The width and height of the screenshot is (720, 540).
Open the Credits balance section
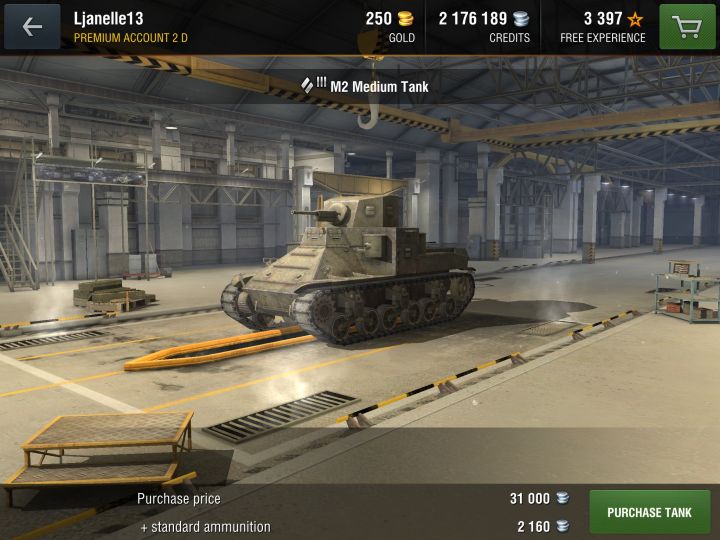point(484,27)
